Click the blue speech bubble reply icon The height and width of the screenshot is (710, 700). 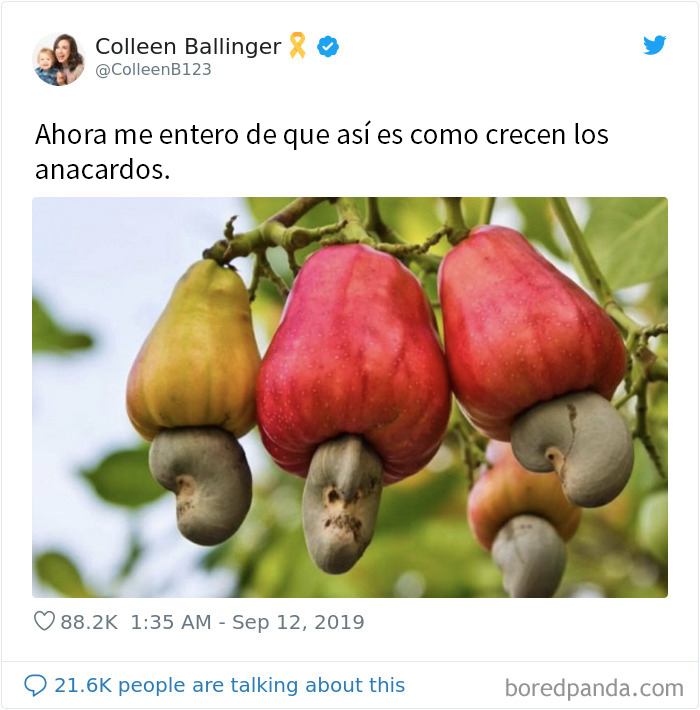point(35,685)
